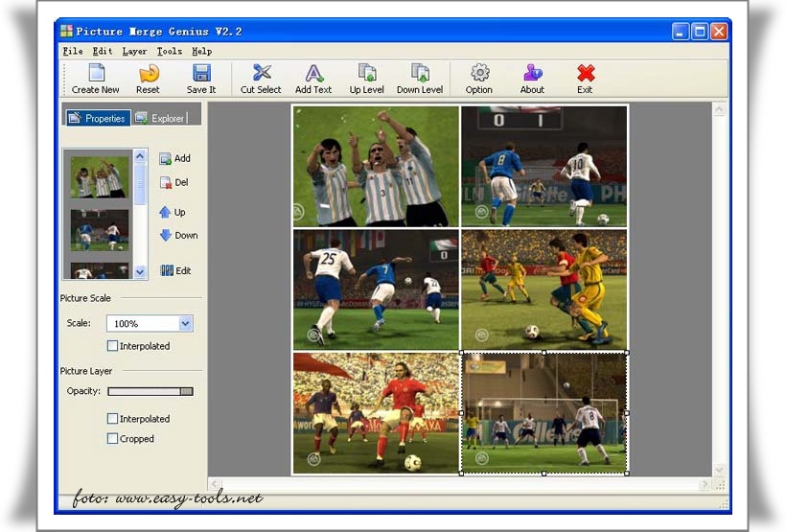
Task: Select the Argentina players celebrating picture on canvas
Action: (x=376, y=167)
